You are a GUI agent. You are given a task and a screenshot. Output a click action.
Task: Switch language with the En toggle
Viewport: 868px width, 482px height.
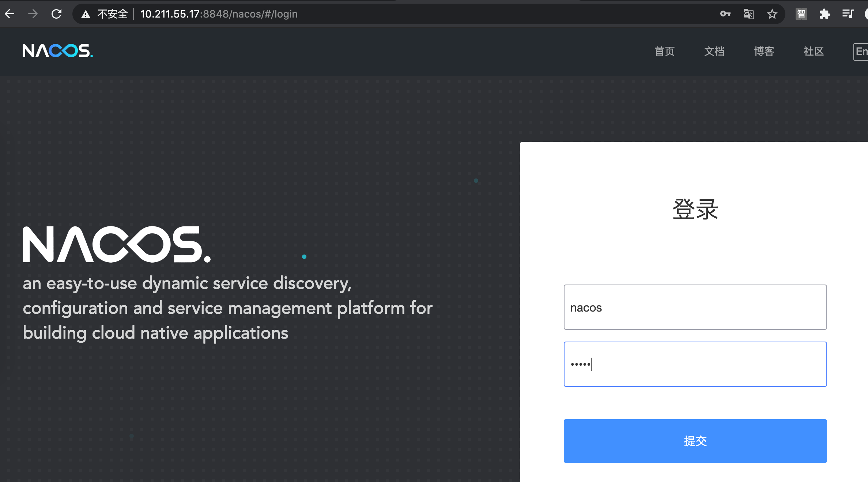[861, 51]
